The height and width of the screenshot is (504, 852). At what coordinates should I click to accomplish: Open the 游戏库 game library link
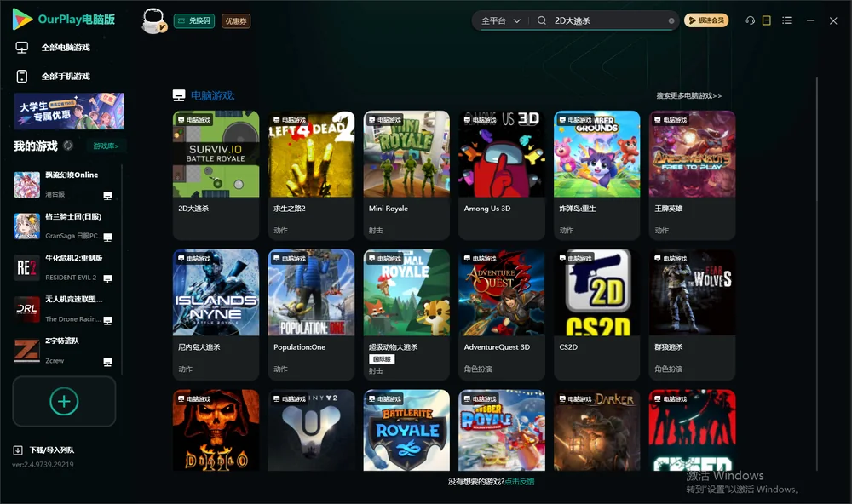click(x=106, y=146)
